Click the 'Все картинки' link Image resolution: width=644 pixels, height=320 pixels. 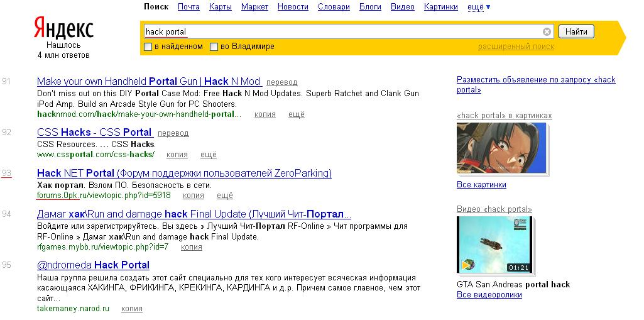[x=481, y=184]
